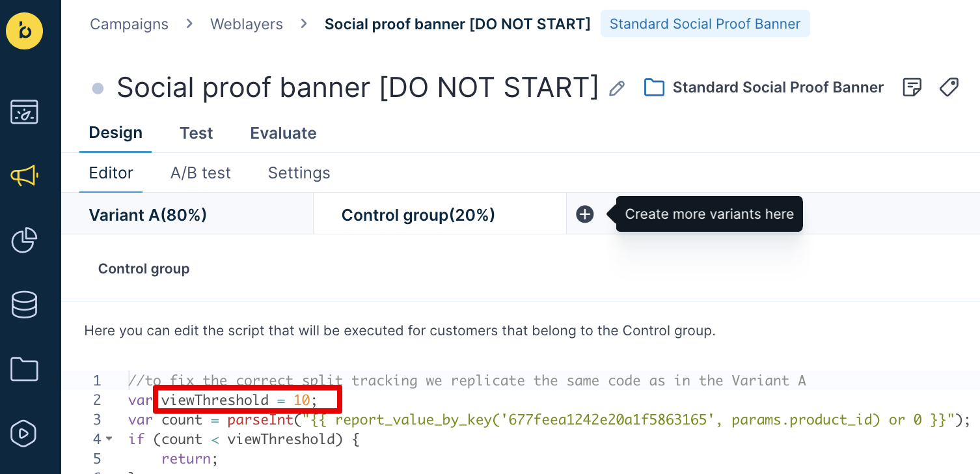Select the A/B test sub-tab
The height and width of the screenshot is (474, 980).
[x=200, y=173]
